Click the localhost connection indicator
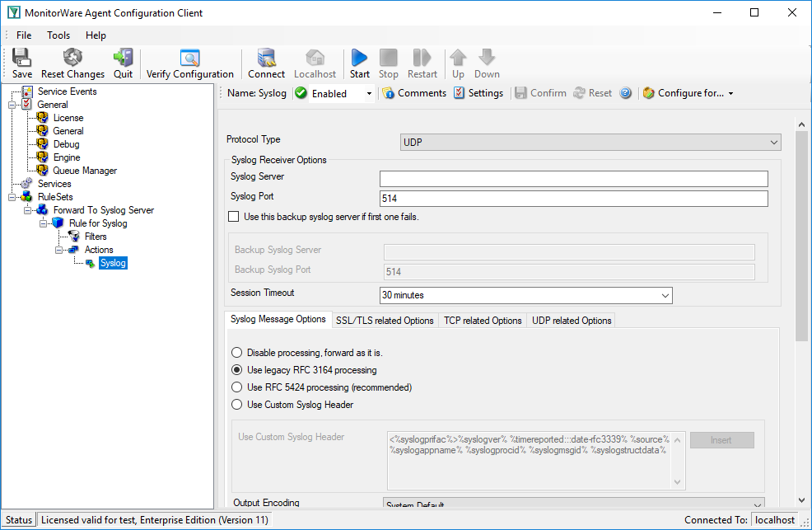 click(x=775, y=519)
